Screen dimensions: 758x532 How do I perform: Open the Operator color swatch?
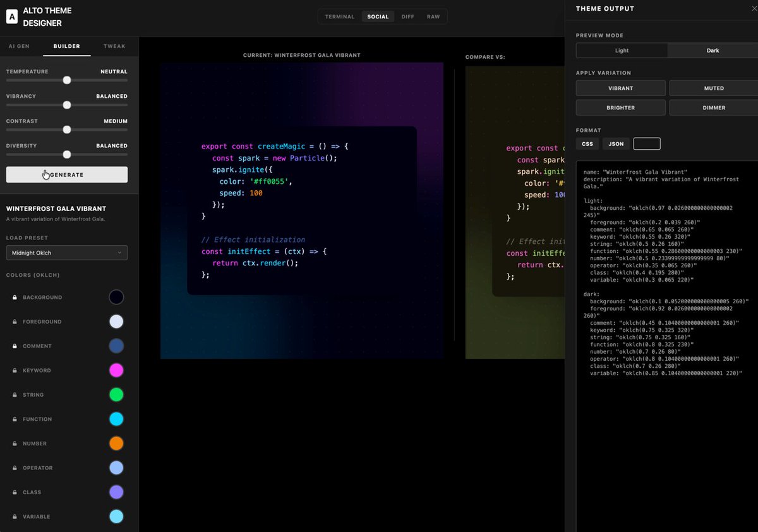click(116, 468)
